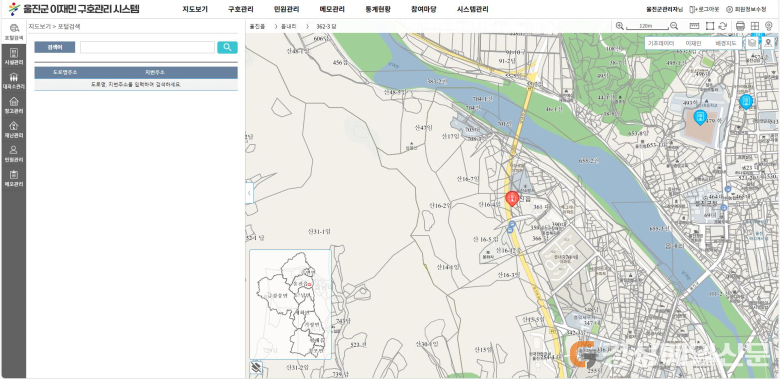Click the print map icon

click(x=740, y=26)
